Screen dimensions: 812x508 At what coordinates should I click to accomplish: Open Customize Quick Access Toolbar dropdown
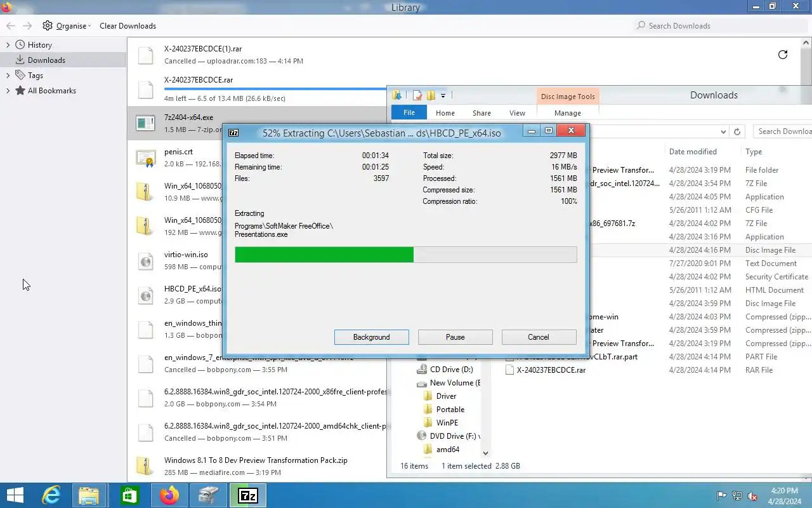[x=443, y=96]
